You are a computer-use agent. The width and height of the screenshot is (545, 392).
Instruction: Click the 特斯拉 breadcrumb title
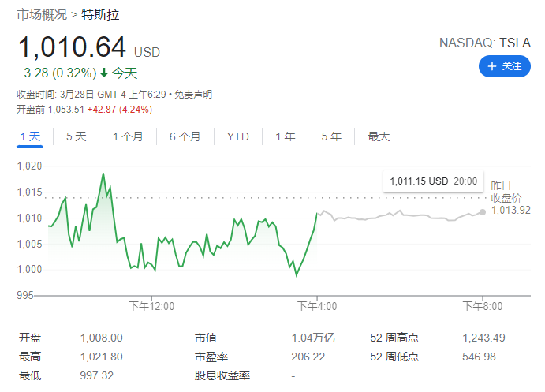[101, 15]
